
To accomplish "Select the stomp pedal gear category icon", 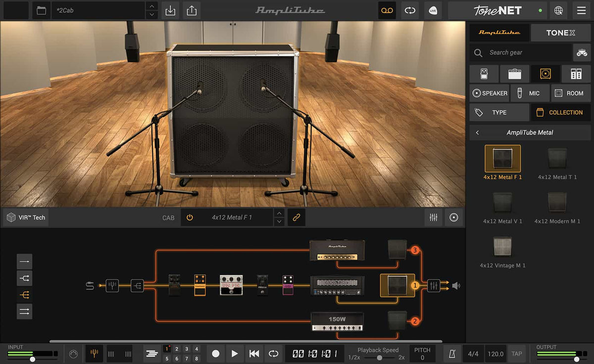I will (x=484, y=74).
